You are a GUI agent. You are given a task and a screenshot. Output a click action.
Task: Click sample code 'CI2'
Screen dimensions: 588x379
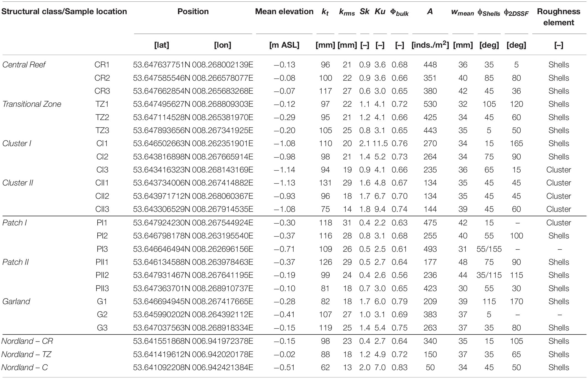click(102, 157)
